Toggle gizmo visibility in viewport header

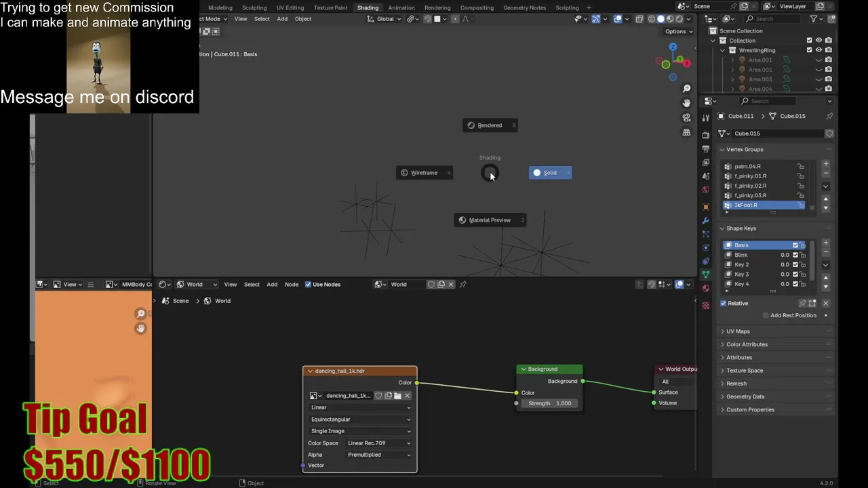click(595, 19)
